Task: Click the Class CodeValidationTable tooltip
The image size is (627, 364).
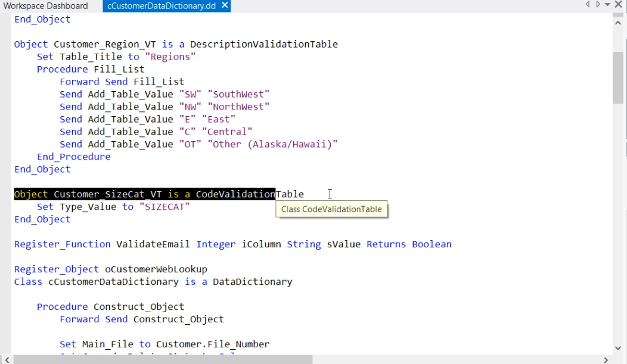Action: click(x=331, y=209)
